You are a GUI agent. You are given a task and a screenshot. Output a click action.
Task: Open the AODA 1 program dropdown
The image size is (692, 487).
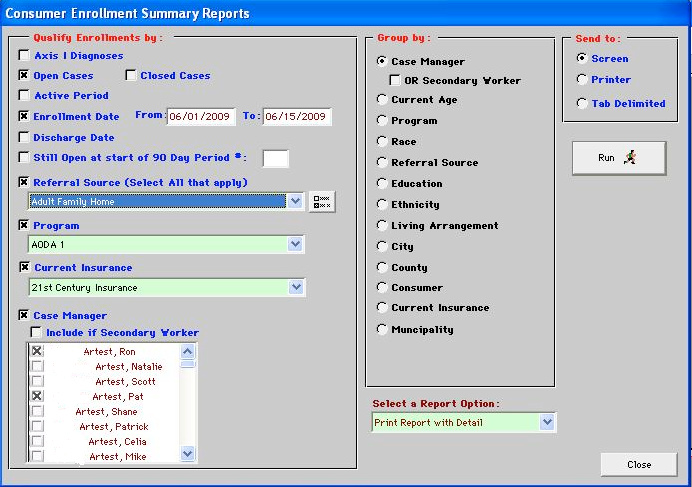pyautogui.click(x=295, y=244)
